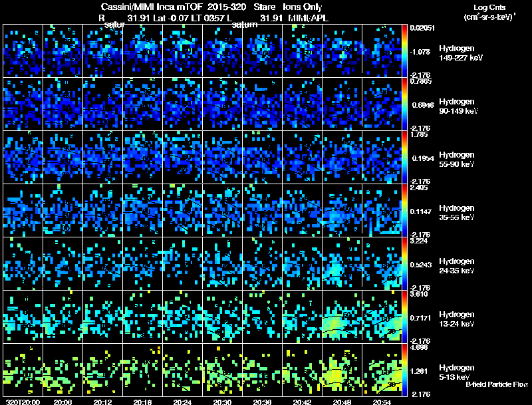Screen dimensions: 532x405
Task: Pick the color bar next to Hydrogen 55-90 keV
Action: (x=404, y=158)
